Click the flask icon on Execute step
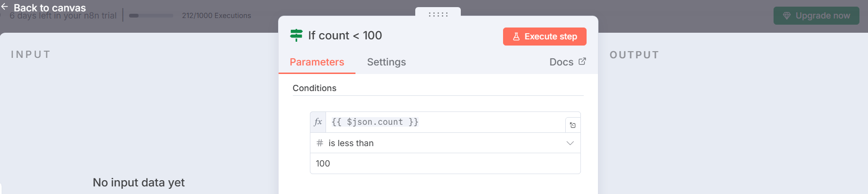Image resolution: width=868 pixels, height=194 pixels. 516,37
